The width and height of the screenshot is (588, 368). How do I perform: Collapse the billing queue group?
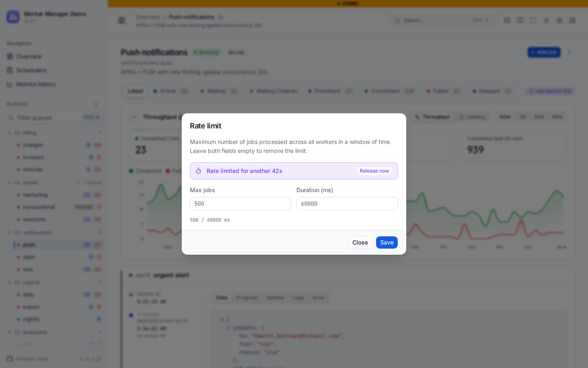click(9, 133)
